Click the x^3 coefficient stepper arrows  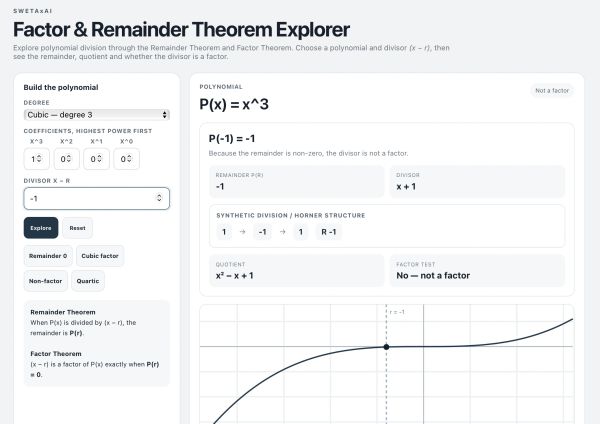pos(39,158)
